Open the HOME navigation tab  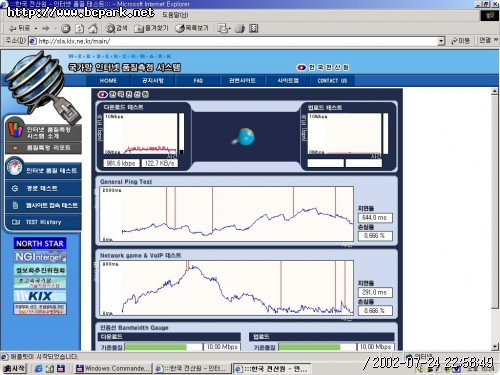[x=108, y=81]
